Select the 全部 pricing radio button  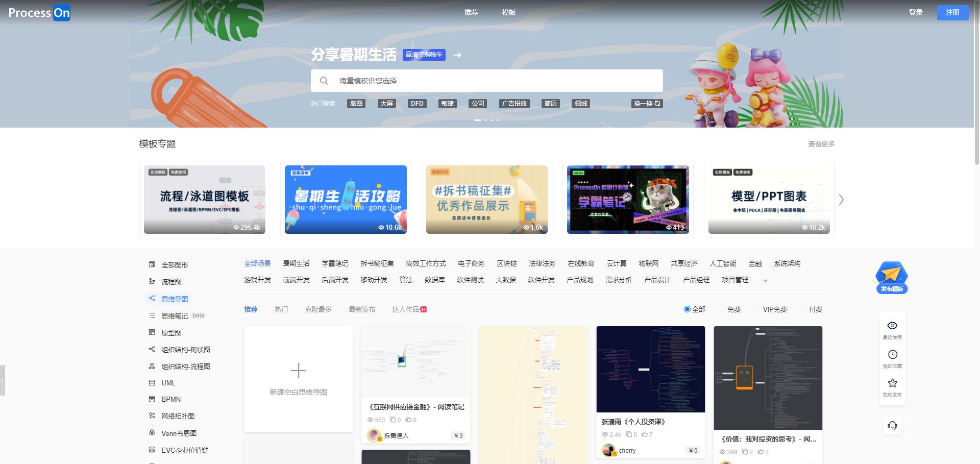pyautogui.click(x=687, y=309)
